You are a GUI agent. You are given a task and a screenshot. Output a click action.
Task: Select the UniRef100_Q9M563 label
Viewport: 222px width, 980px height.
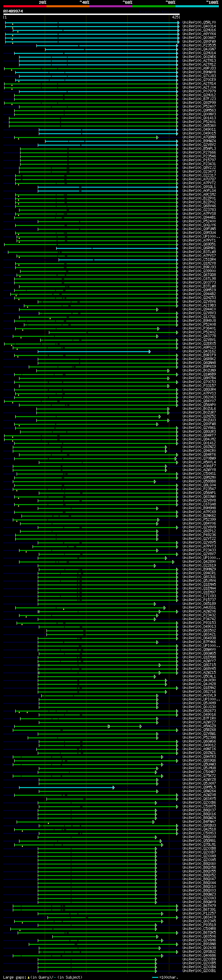[x=199, y=111]
